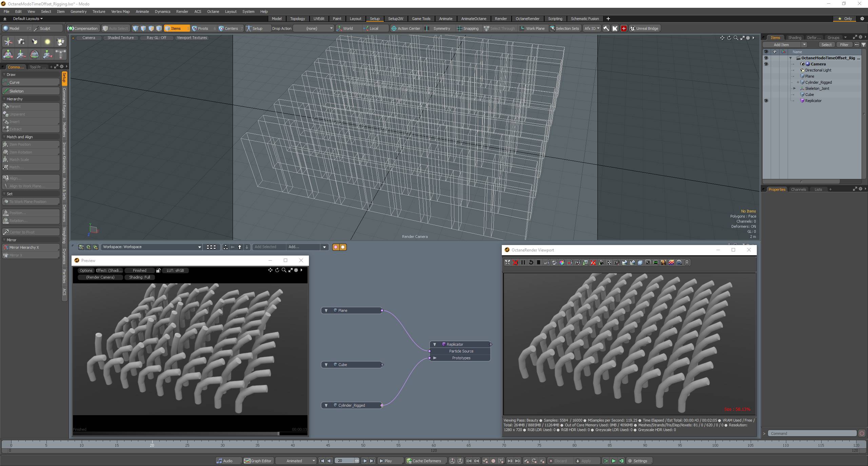Open the Drop Action dropdown
Screen dimensions: 868x466
click(314, 28)
